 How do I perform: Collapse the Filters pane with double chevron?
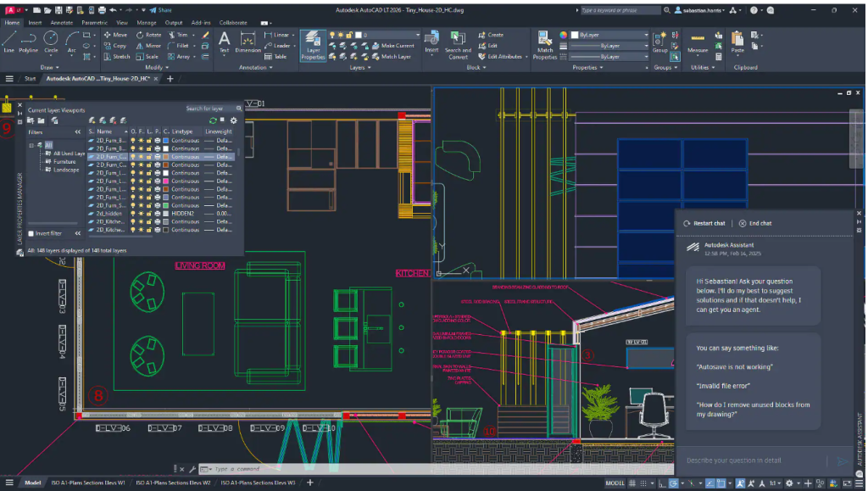coord(78,132)
